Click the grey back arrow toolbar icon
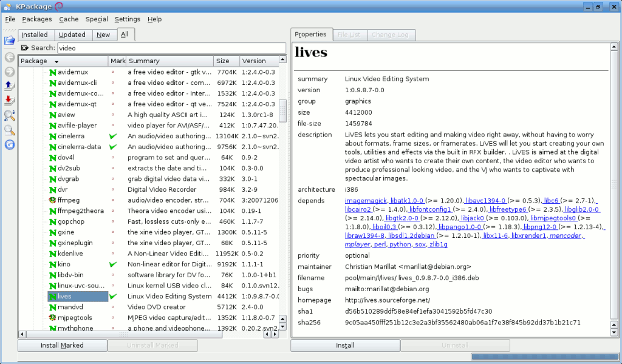This screenshot has height=364, width=622. click(x=10, y=58)
